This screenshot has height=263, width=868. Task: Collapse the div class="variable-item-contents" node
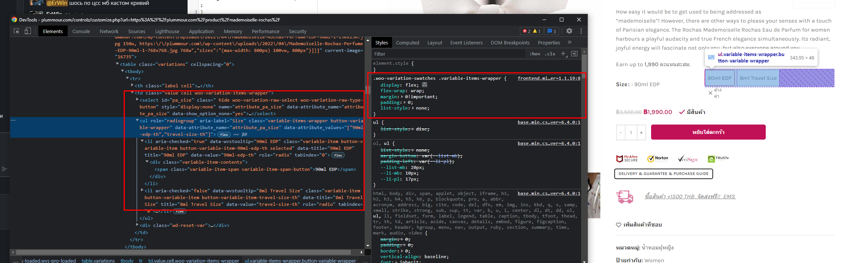[x=147, y=162]
